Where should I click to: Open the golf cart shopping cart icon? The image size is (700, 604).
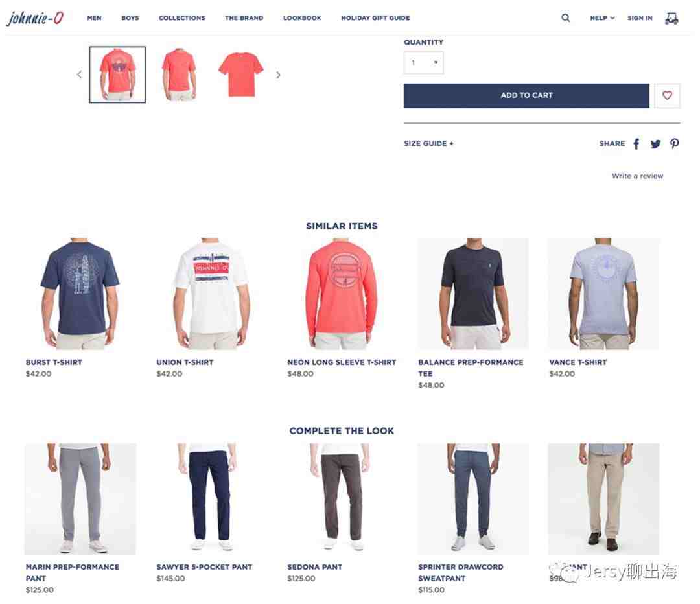671,18
